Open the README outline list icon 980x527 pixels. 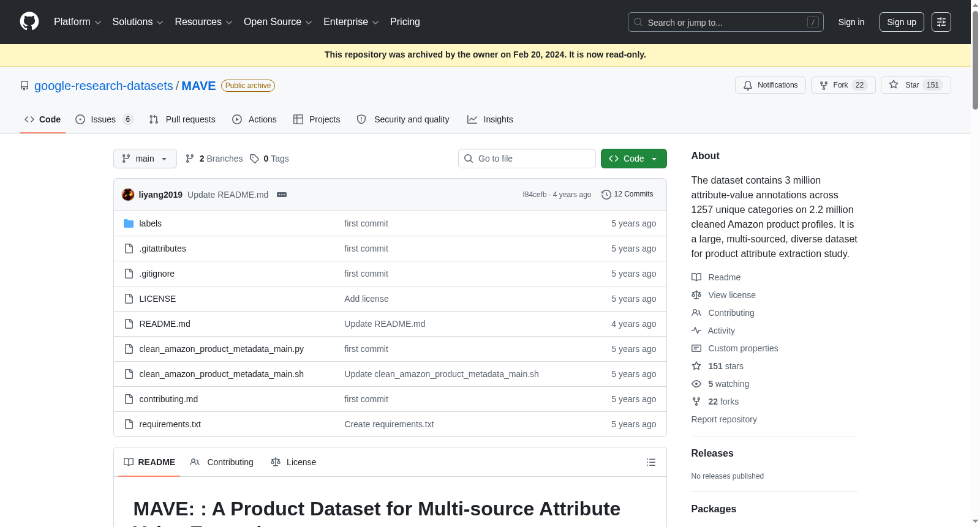click(x=651, y=462)
